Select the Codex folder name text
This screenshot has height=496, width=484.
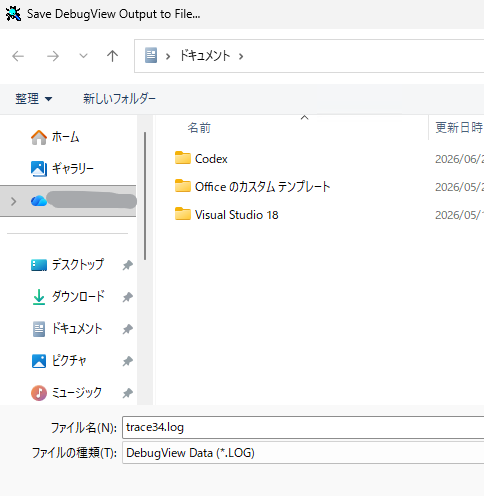pyautogui.click(x=211, y=159)
